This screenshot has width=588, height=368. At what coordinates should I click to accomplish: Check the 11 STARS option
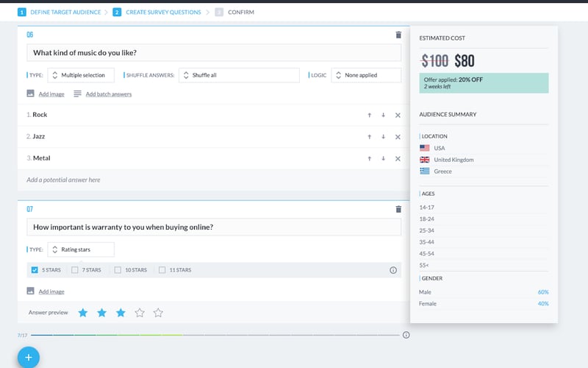pyautogui.click(x=162, y=270)
